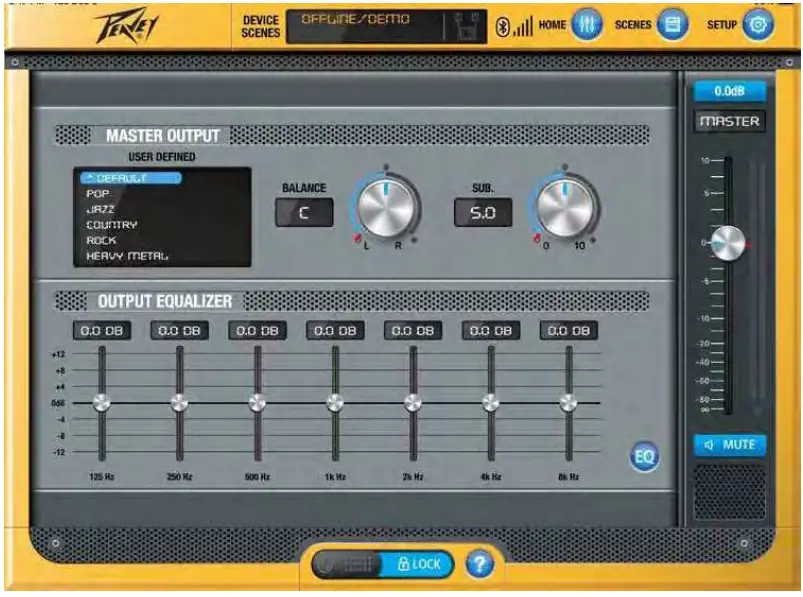Click the 8k Hz gain value box

click(568, 331)
